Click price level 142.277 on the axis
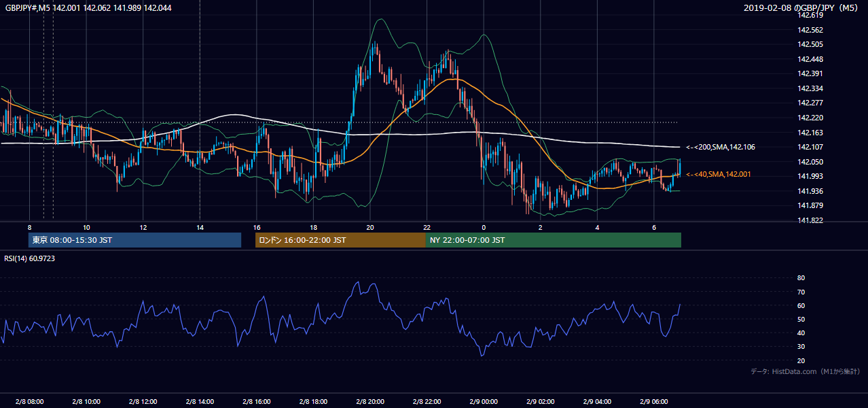Image resolution: width=868 pixels, height=408 pixels. [810, 103]
